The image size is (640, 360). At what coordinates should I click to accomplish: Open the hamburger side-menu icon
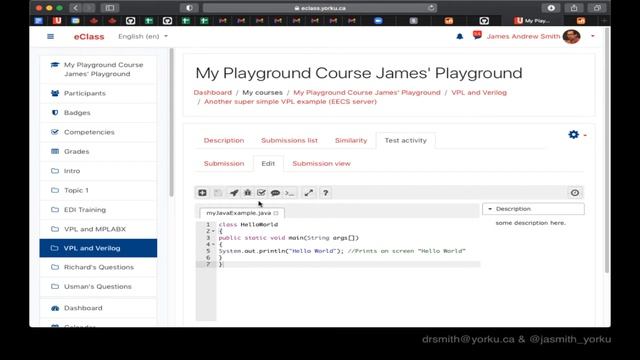click(x=51, y=36)
